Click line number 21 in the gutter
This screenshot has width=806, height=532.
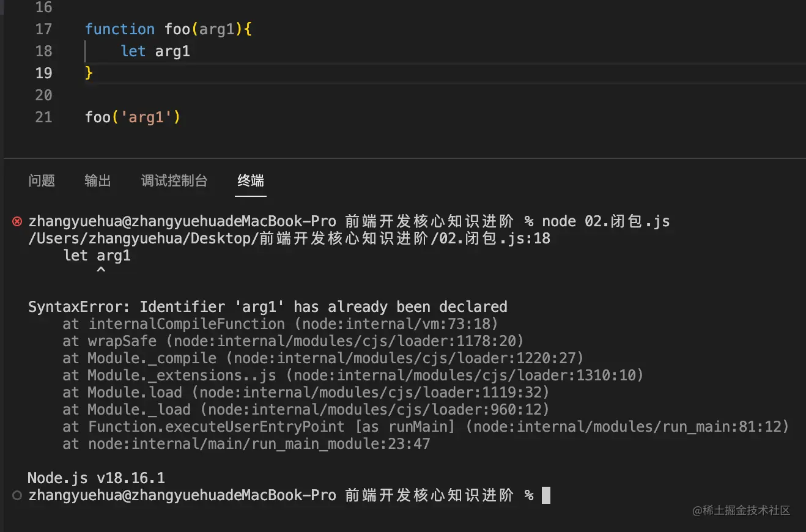(43, 117)
